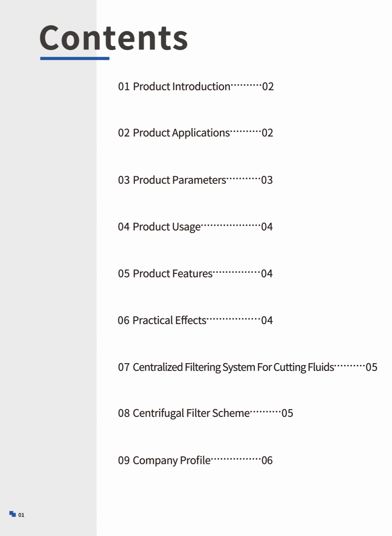Click page number 04 after Practical Effects
The width and height of the screenshot is (392, 536).
coord(267,321)
